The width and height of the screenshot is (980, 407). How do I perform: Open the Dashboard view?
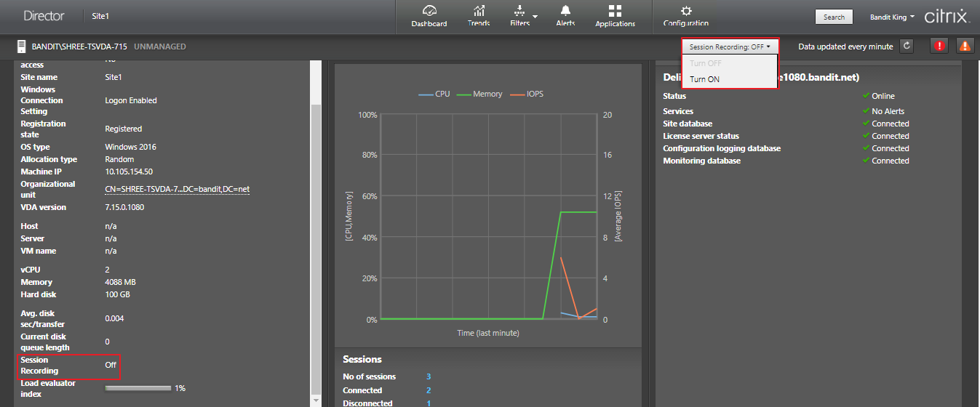click(429, 17)
